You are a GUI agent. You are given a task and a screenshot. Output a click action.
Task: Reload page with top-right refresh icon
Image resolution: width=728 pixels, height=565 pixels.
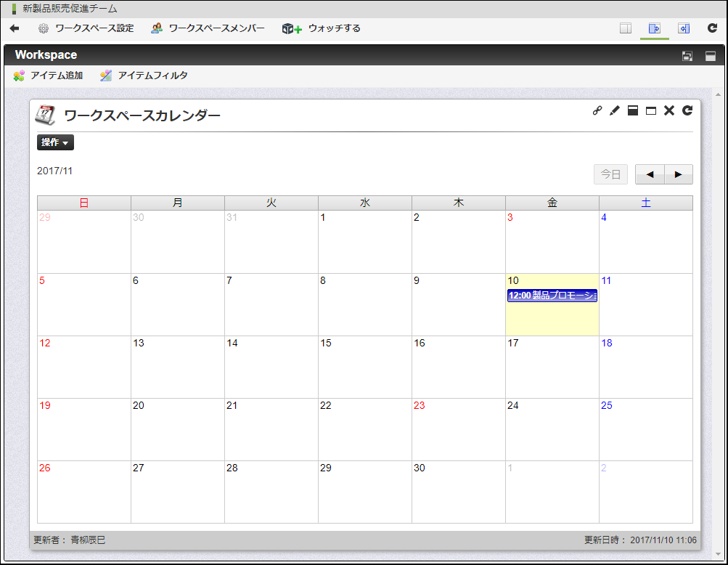(x=712, y=28)
